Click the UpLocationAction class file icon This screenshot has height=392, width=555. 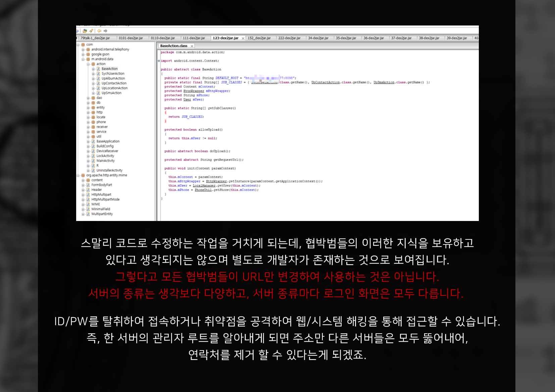point(98,88)
